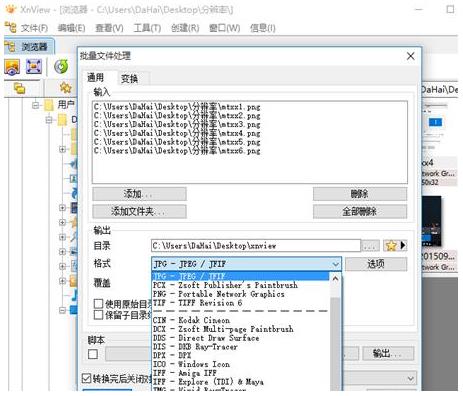Choose CIN - Kodak Cineon format
This screenshot has width=463, height=396.
click(x=240, y=320)
